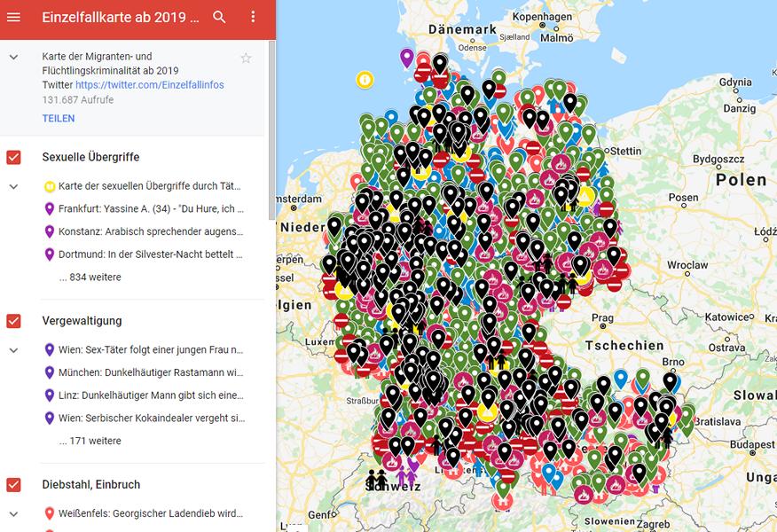This screenshot has width=777, height=532.
Task: Click the purple couple marker in Schweiz
Action: (x=406, y=475)
